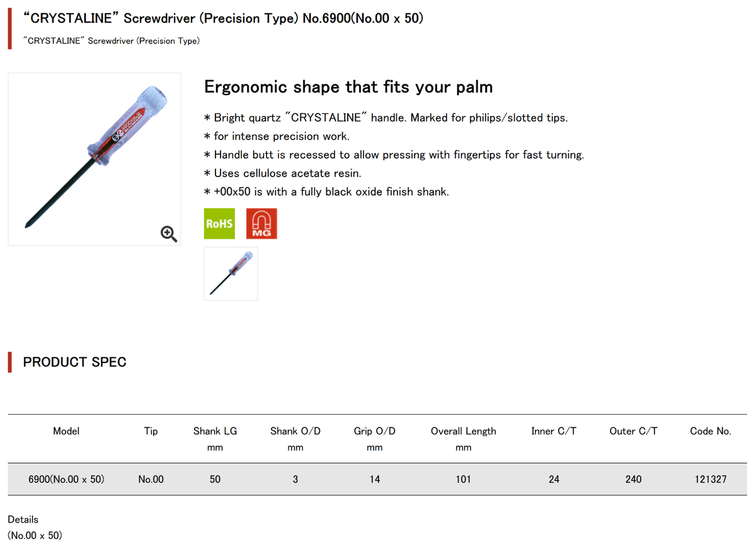Click the Shank LG column header
The width and height of the screenshot is (756, 549).
215,431
